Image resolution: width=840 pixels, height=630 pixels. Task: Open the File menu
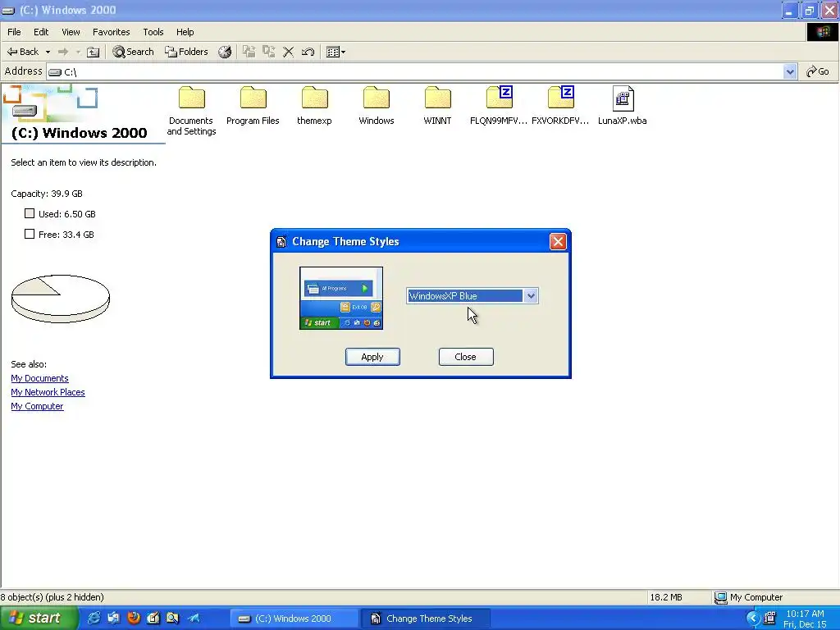click(14, 32)
